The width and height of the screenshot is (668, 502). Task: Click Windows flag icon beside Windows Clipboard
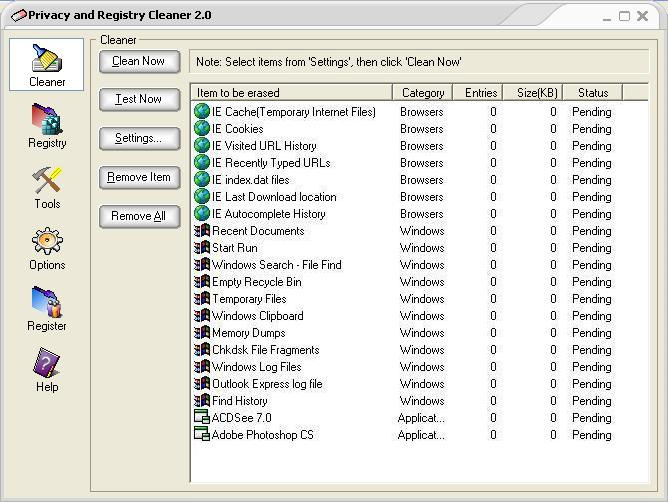202,316
